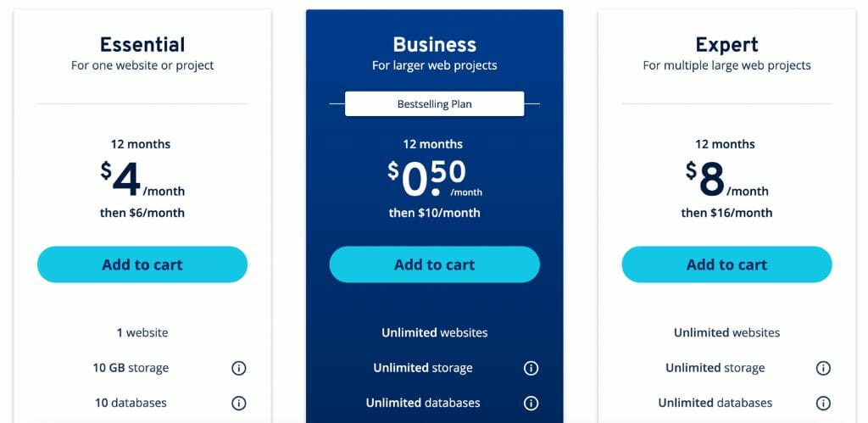View info icon for Expert Unlimited databases
The width and height of the screenshot is (868, 423).
[x=823, y=403]
